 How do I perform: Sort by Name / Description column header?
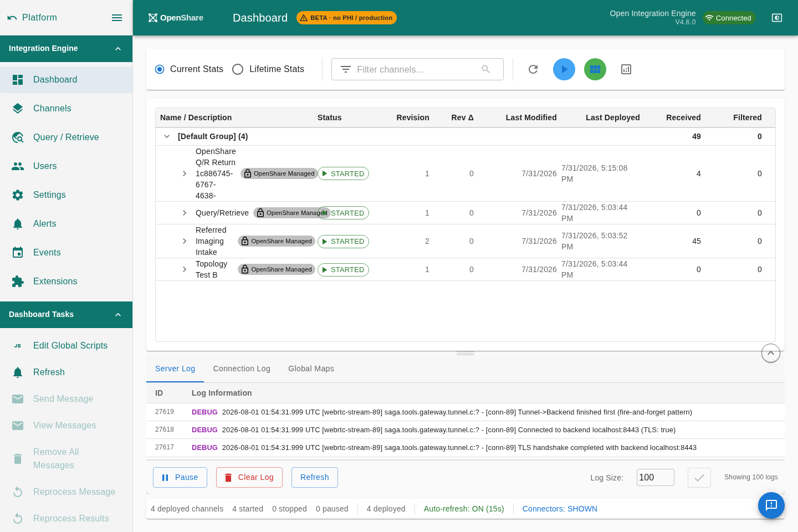tap(196, 117)
